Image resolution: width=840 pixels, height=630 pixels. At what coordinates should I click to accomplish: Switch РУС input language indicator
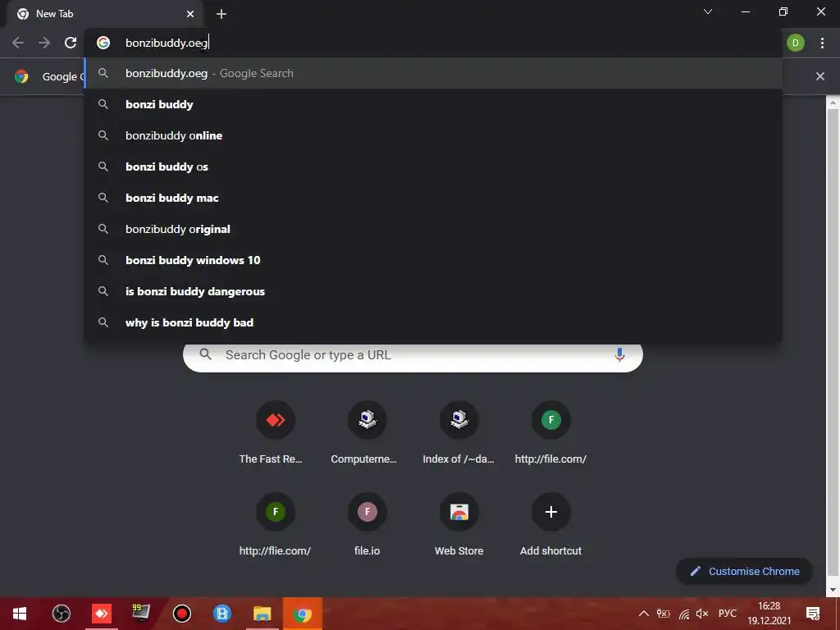(728, 614)
